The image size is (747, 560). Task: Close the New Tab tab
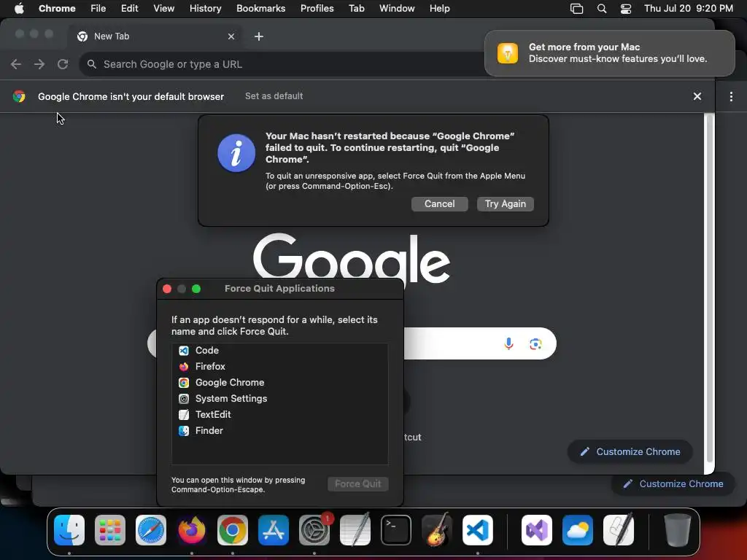click(231, 36)
